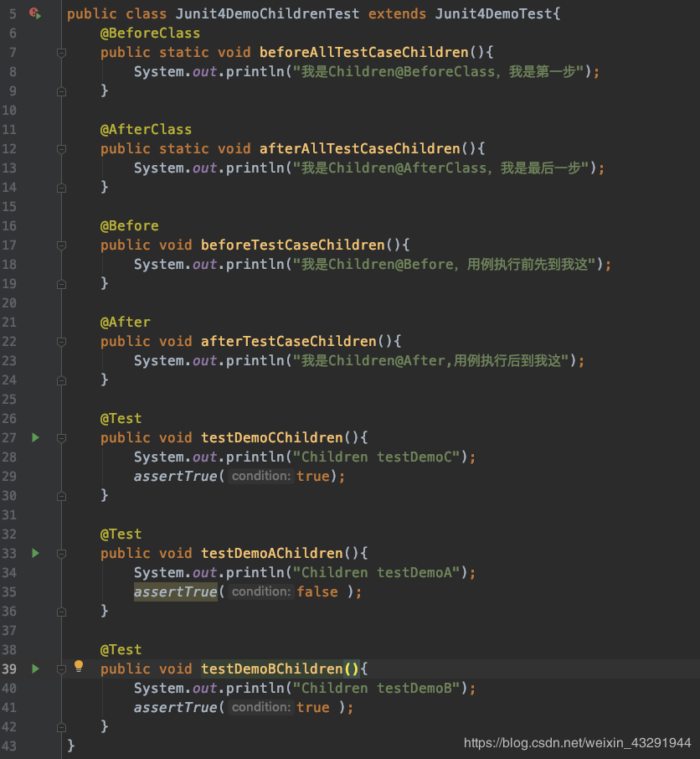Run testDemoCChildren using its gutter arrow
The width and height of the screenshot is (700, 759).
(35, 437)
